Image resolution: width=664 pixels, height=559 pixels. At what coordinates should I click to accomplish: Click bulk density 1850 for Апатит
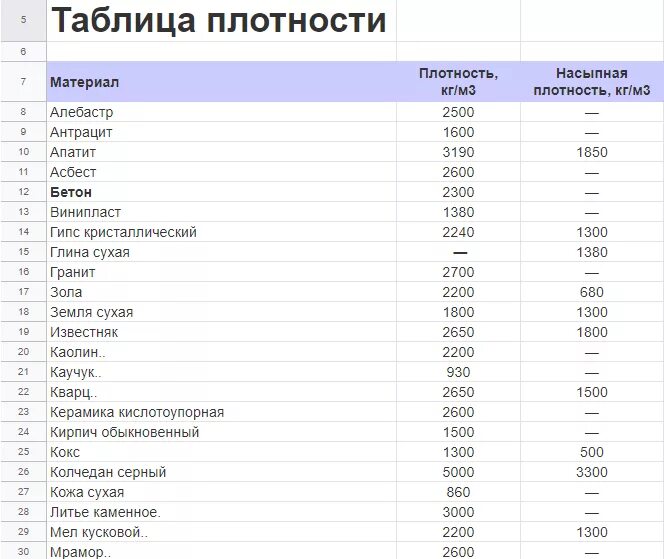[592, 152]
